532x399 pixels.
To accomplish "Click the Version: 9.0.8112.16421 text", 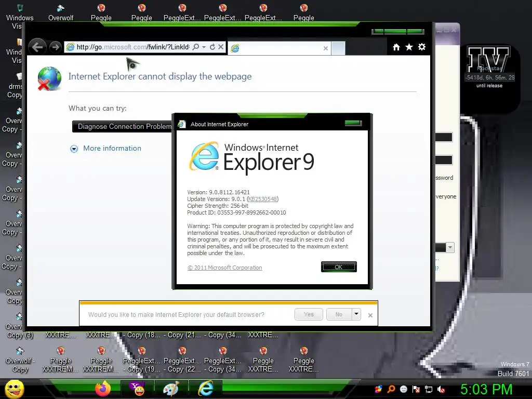I will point(219,192).
